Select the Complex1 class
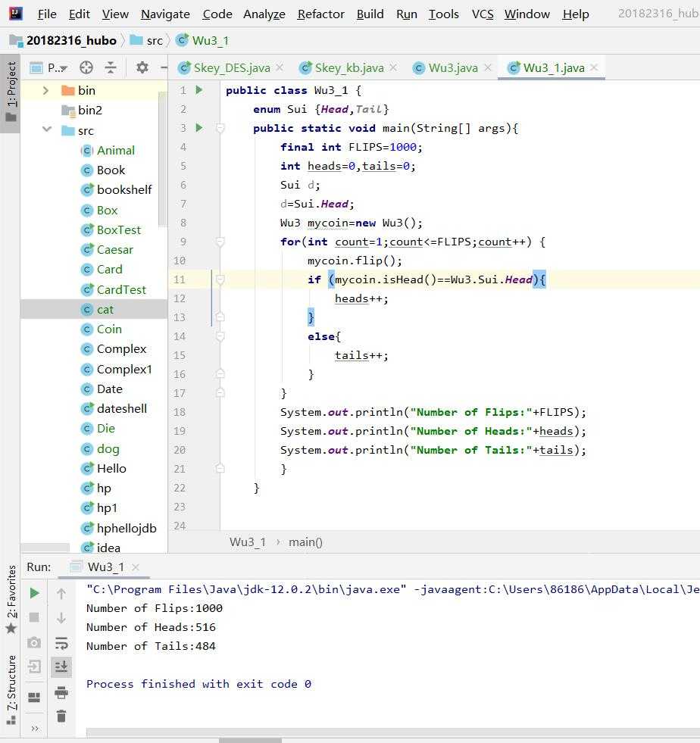The width and height of the screenshot is (700, 743). 124,369
